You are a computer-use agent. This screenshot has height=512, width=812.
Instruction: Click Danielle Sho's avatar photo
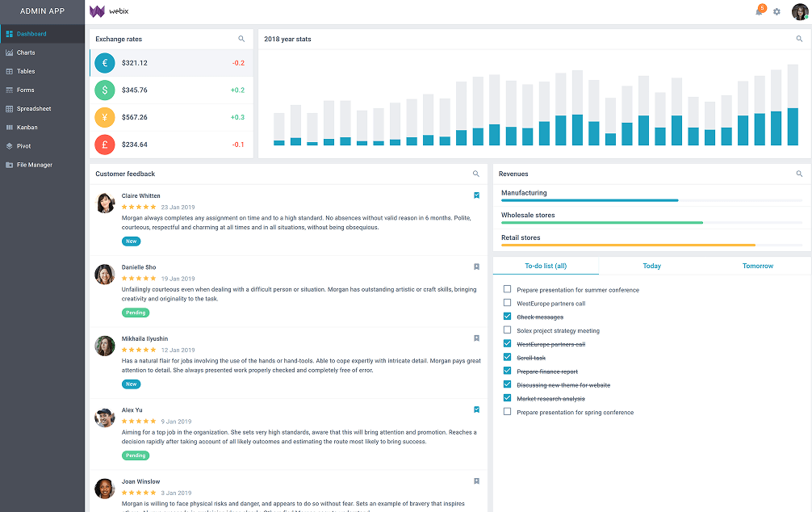pyautogui.click(x=105, y=275)
